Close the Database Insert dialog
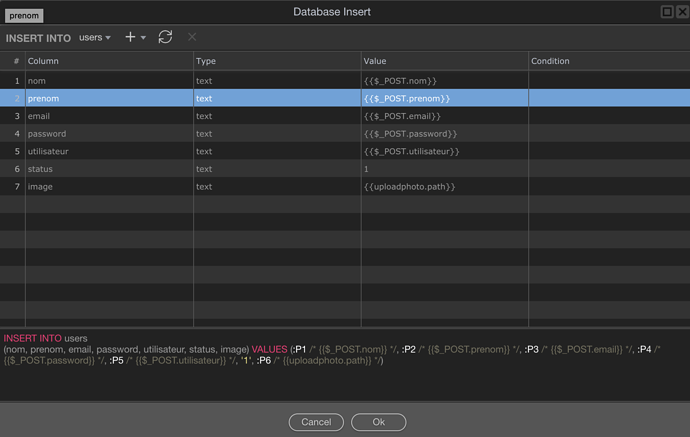Viewport: 690px width, 437px height. 682,12
